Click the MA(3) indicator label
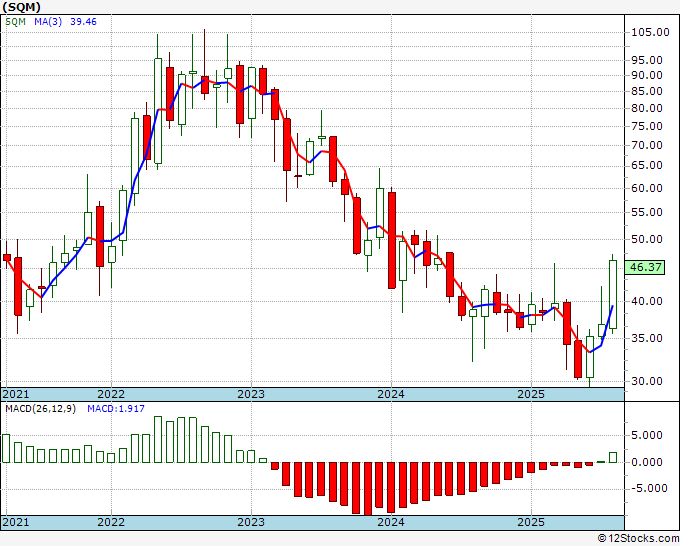 (x=48, y=22)
